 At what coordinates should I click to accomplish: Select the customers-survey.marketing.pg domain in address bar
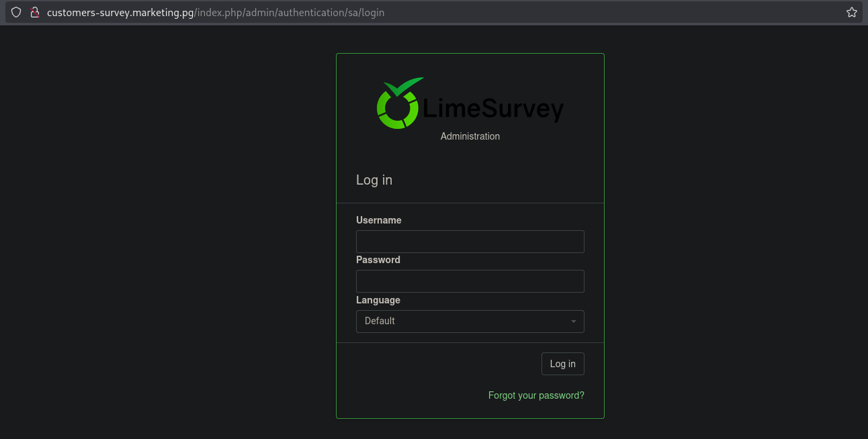[x=120, y=12]
